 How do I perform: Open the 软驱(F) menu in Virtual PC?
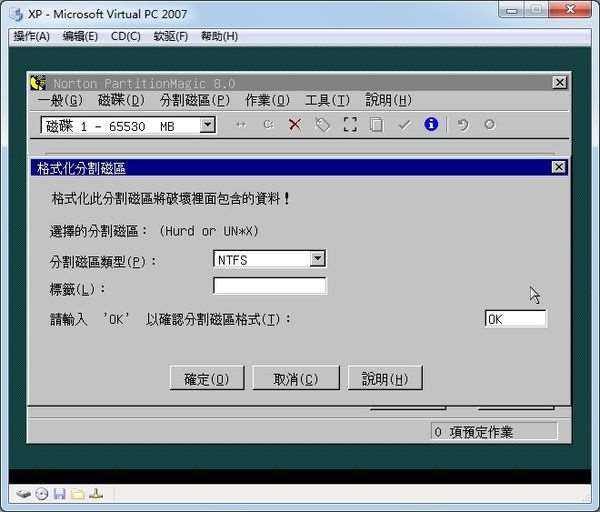click(x=171, y=36)
